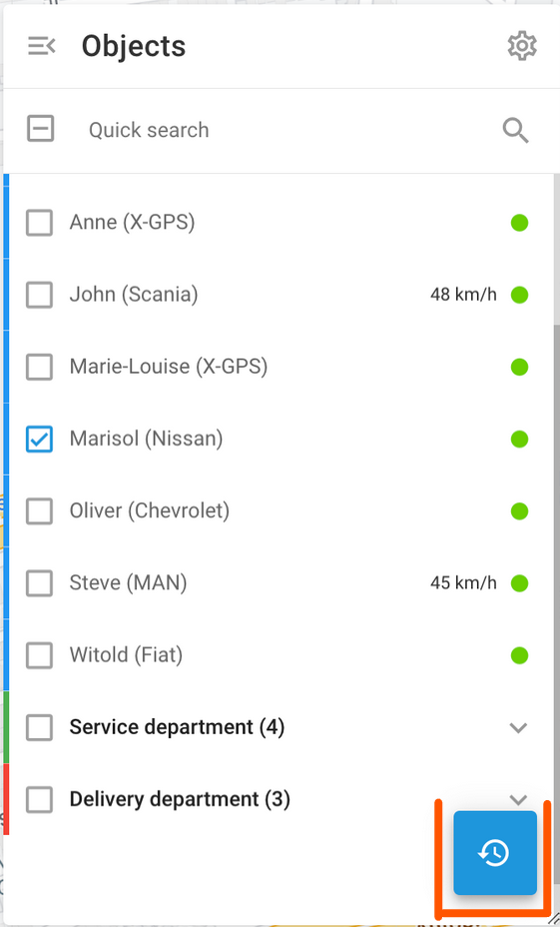The width and height of the screenshot is (560, 927).
Task: Click the green status dot for Witold
Action: pyautogui.click(x=519, y=655)
